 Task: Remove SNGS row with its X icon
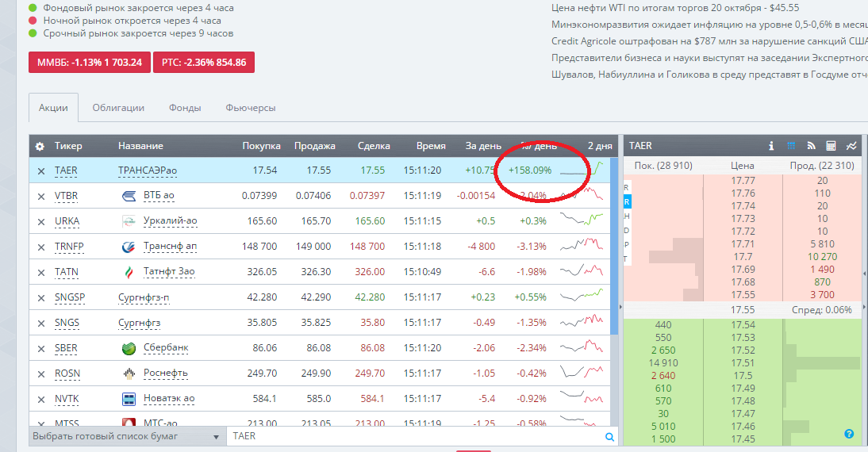tap(41, 324)
